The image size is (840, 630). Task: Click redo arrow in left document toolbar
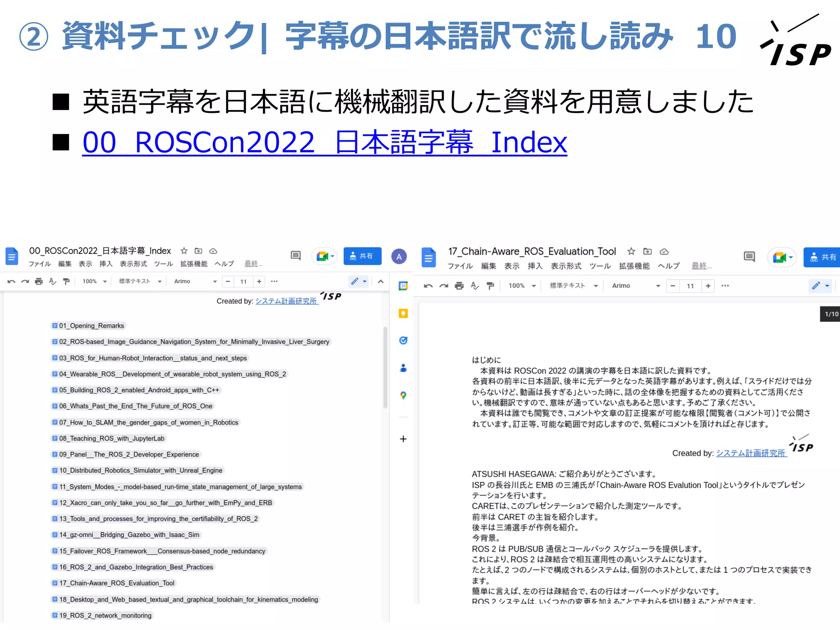(x=25, y=281)
